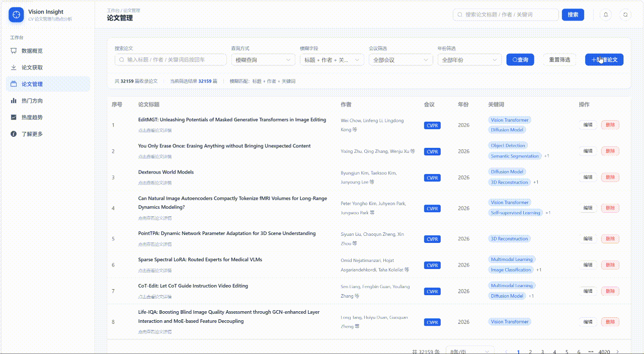This screenshot has height=354, width=644.
Task: Open the 热度趋势 sidebar menu item
Action: click(x=48, y=117)
